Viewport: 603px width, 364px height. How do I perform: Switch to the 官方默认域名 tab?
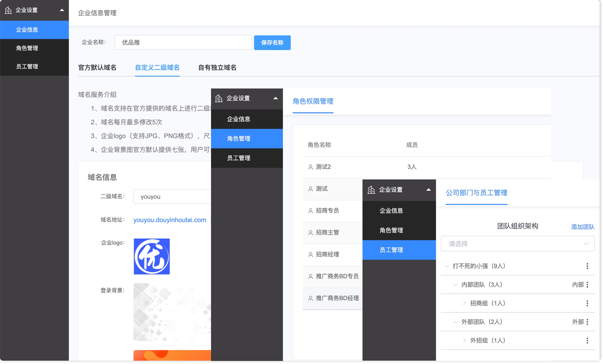[97, 68]
